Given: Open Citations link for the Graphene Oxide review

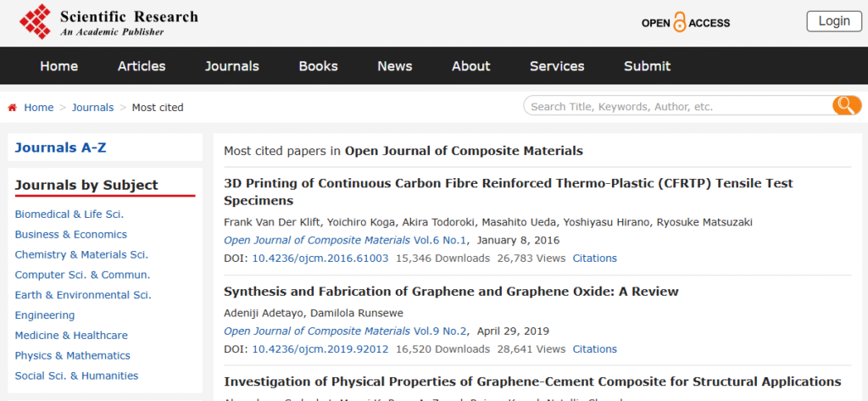Looking at the screenshot, I should [594, 349].
